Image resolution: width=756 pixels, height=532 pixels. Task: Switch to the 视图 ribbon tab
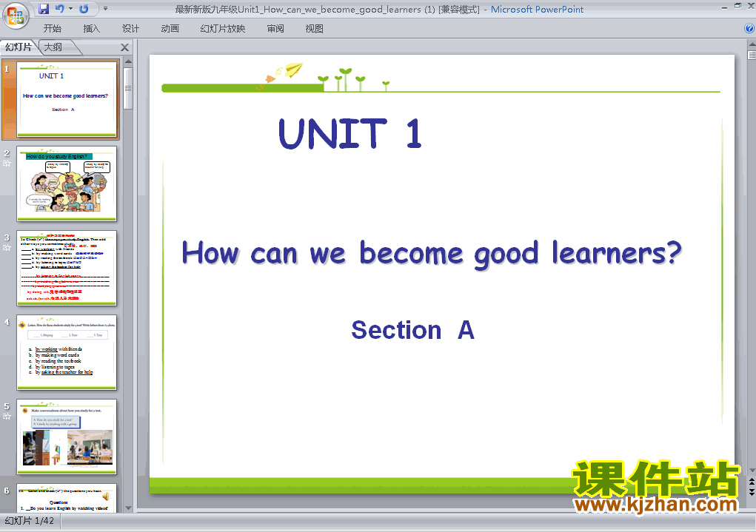315,29
